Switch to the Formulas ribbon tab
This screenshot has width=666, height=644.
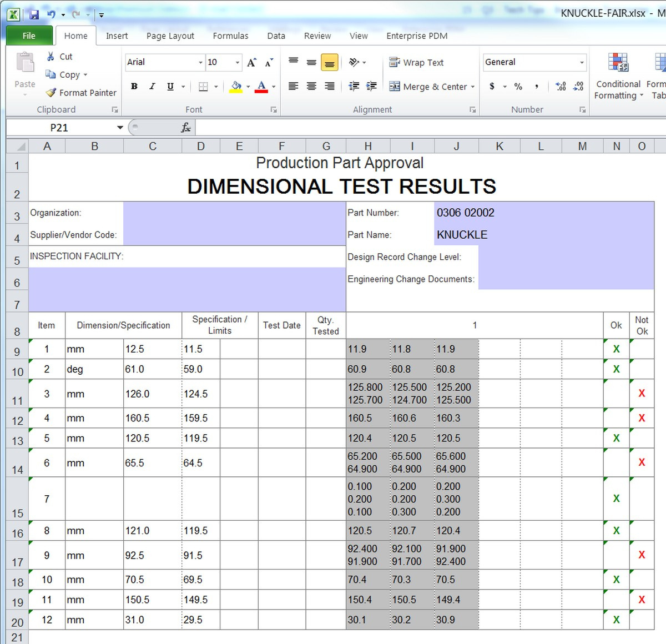[x=230, y=36]
